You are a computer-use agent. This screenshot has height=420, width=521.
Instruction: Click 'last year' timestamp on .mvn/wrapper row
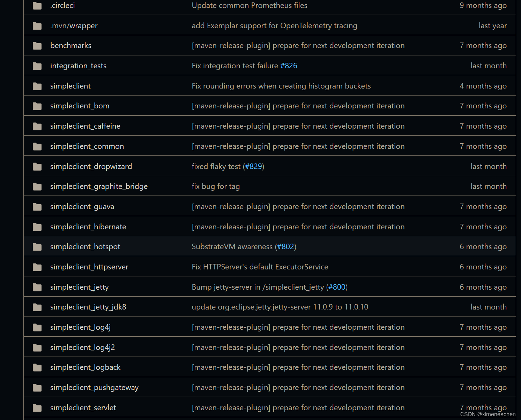(493, 26)
